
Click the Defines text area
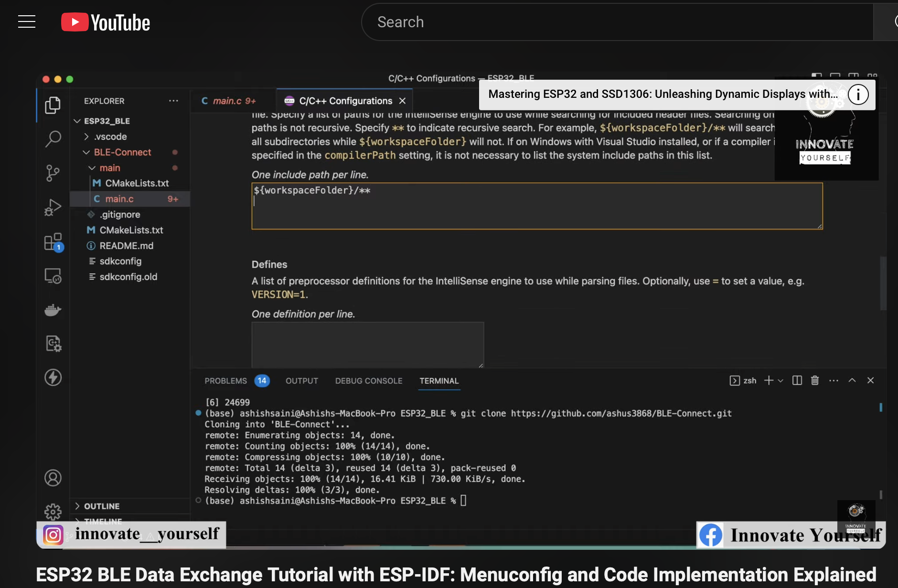click(x=367, y=345)
